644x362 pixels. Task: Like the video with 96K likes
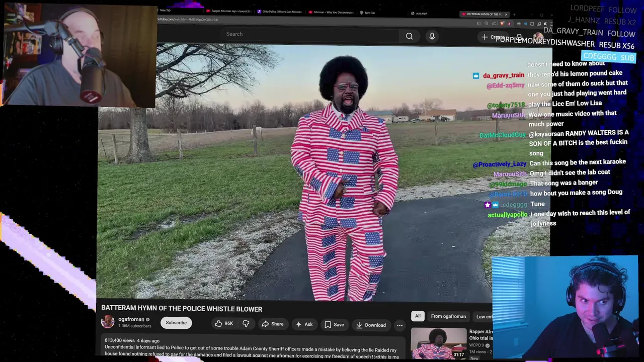pyautogui.click(x=224, y=324)
